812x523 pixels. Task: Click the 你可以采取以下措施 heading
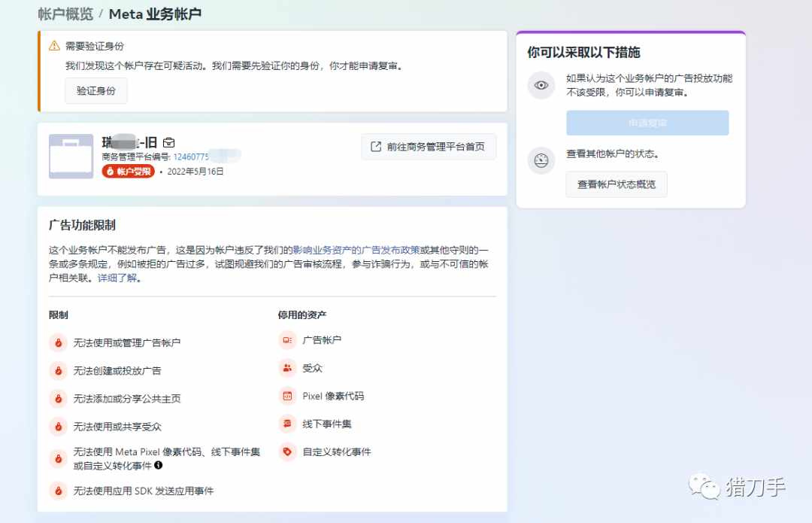pyautogui.click(x=583, y=53)
